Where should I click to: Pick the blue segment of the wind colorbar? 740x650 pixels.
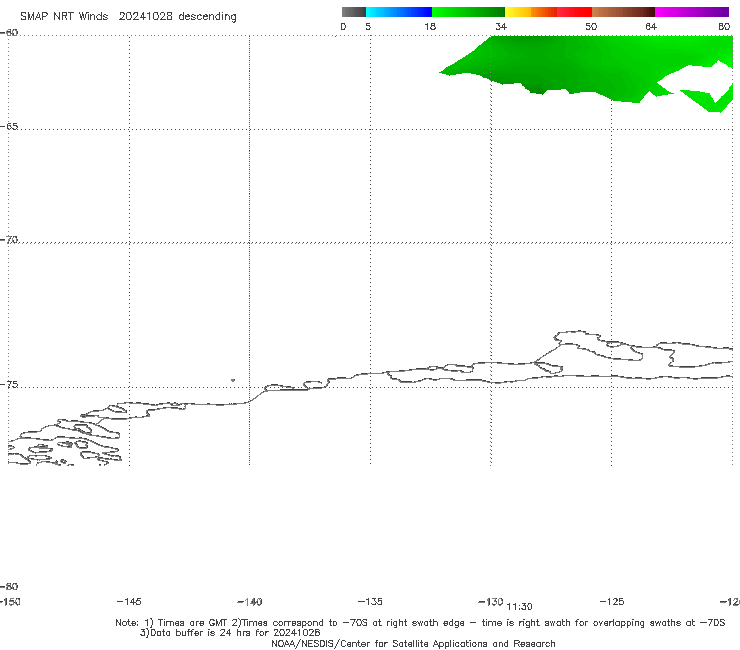[x=399, y=12]
